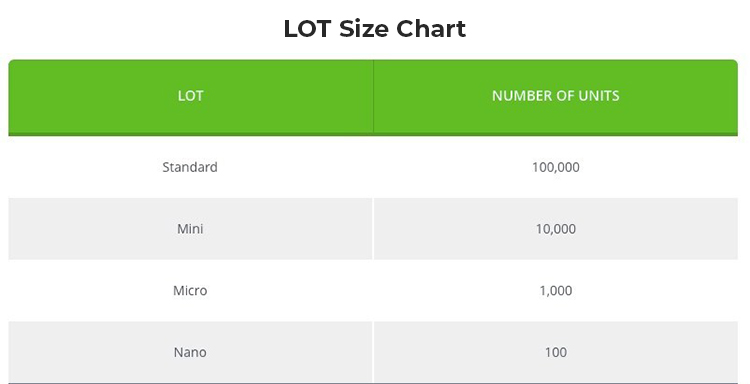This screenshot has height=384, width=750.
Task: Click the 100,000 units cell
Action: pyautogui.click(x=555, y=167)
